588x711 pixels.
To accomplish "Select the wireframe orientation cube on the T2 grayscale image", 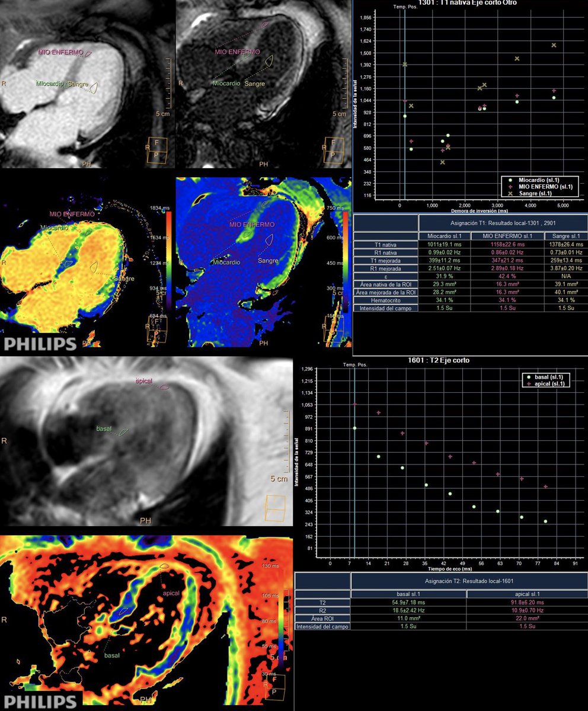I will 276,508.
